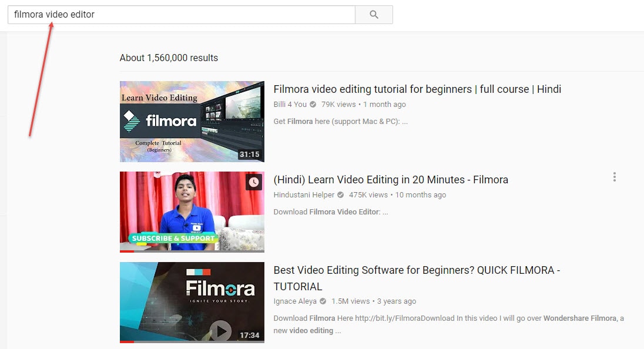Click '475K views' text

[x=368, y=194]
